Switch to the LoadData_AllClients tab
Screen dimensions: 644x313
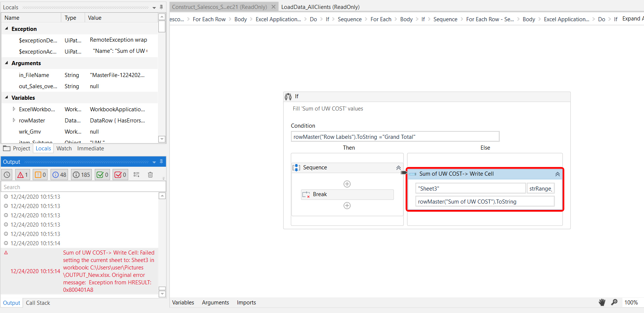[x=320, y=7]
